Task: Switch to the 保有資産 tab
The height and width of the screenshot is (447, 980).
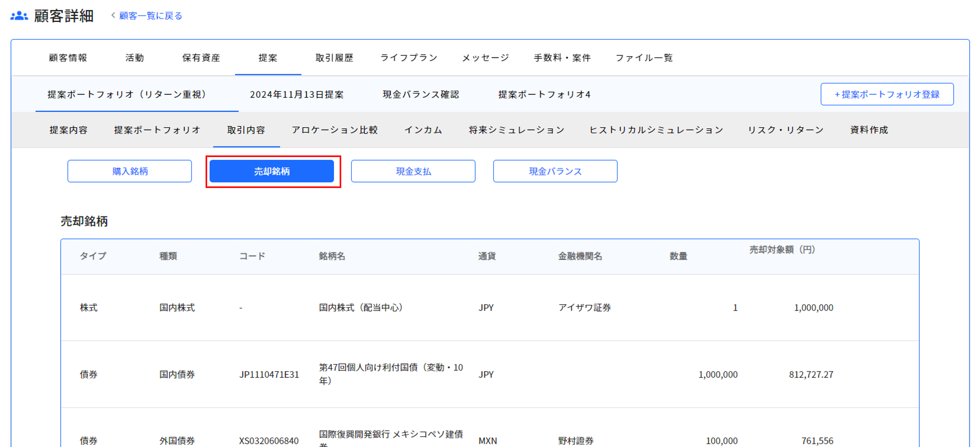Action: click(201, 58)
